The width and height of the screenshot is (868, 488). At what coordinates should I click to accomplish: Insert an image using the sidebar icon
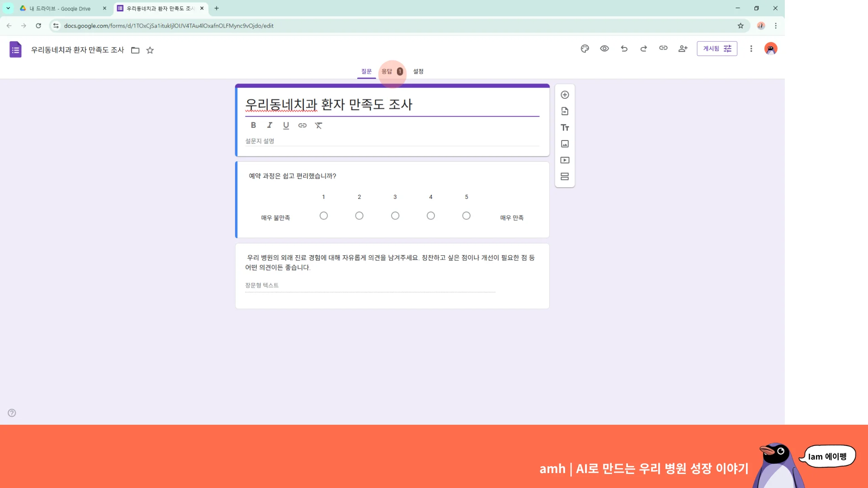565,144
